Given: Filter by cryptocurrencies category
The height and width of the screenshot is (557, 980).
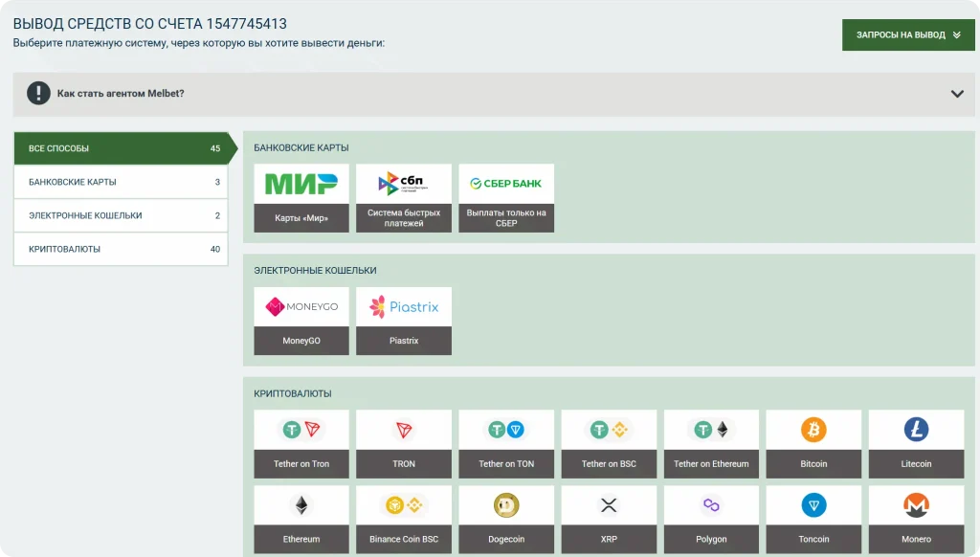Looking at the screenshot, I should (x=122, y=249).
